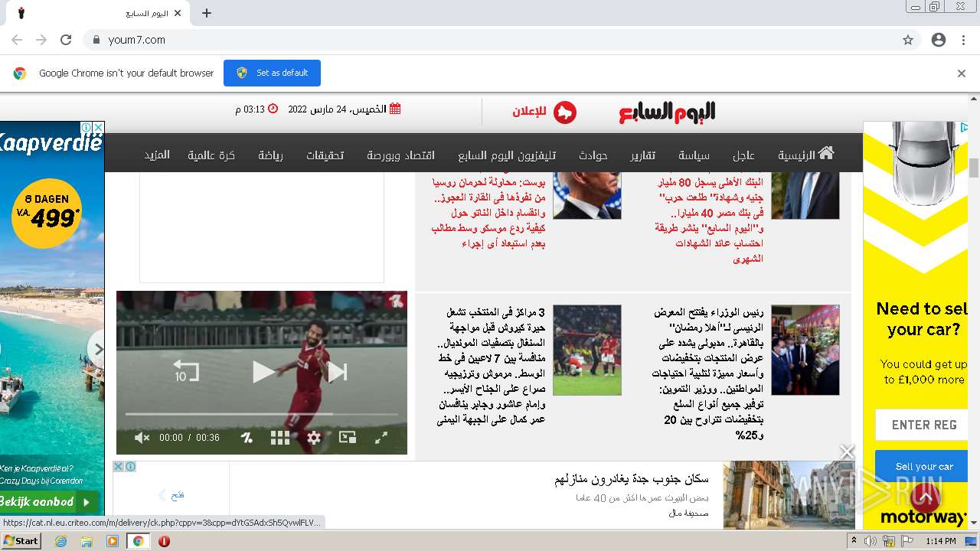Viewport: 980px width, 551px height.
Task: Click red scroll-to-top arrow button
Action: tap(925, 498)
